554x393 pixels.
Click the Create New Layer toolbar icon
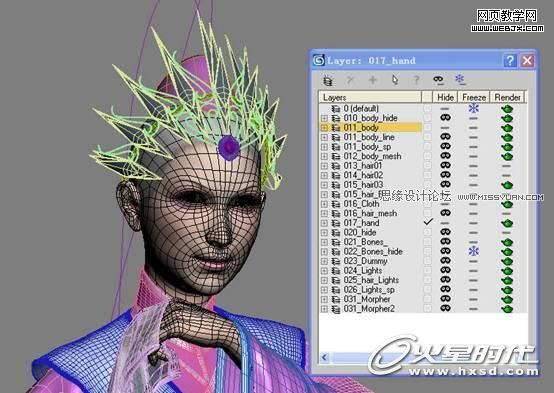pos(328,80)
